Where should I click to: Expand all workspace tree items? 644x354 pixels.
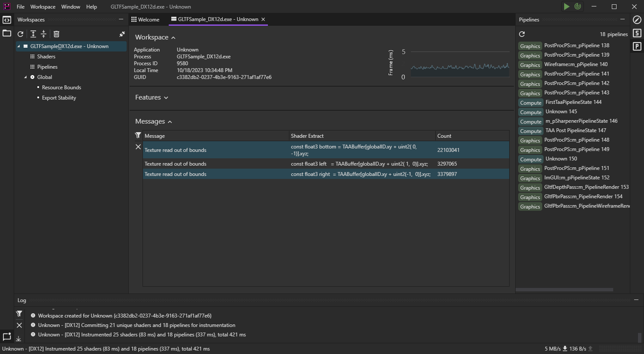coord(33,34)
